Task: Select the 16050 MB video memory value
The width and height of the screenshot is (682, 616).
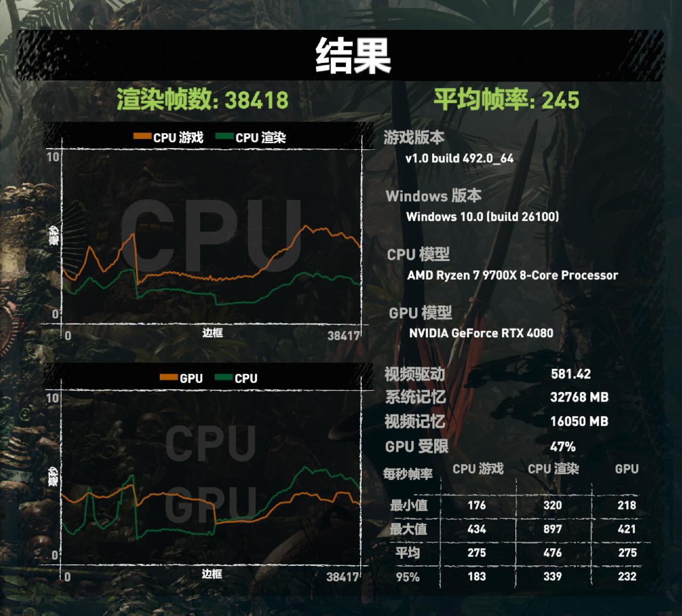Action: (579, 422)
